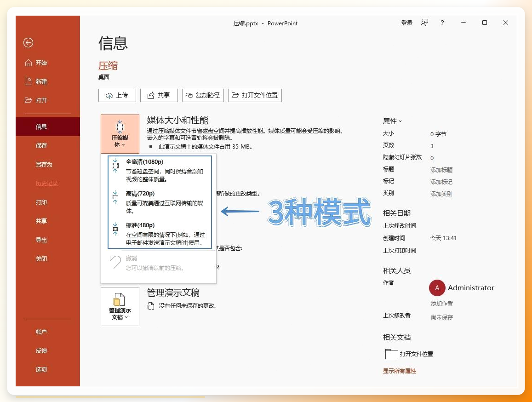Click the Administrator author avatar
This screenshot has height=402, width=532.
[x=437, y=288]
